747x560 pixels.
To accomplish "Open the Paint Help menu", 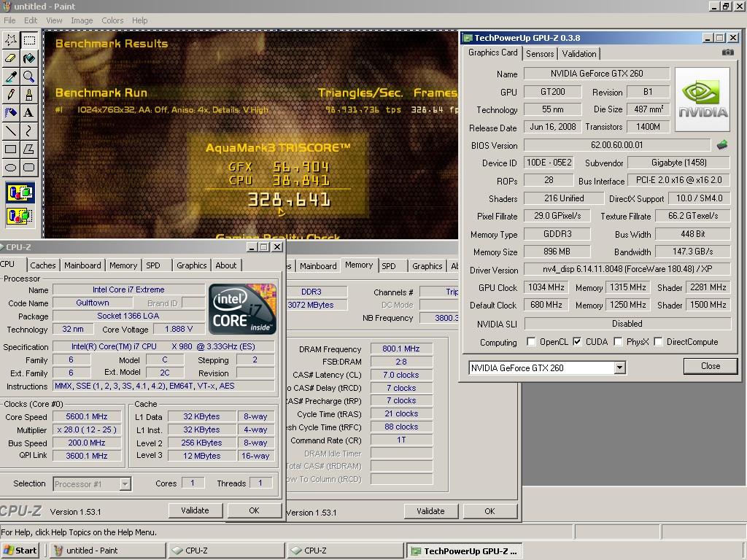I will click(x=139, y=20).
